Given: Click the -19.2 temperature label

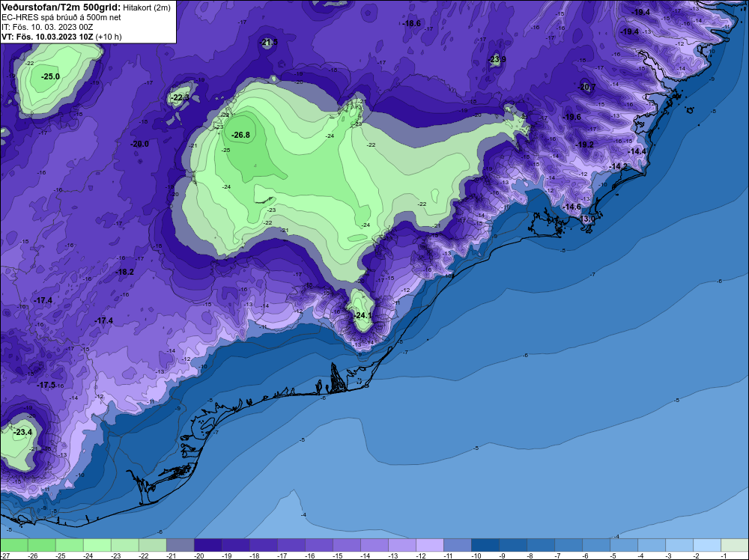Looking at the screenshot, I should click(x=584, y=144).
